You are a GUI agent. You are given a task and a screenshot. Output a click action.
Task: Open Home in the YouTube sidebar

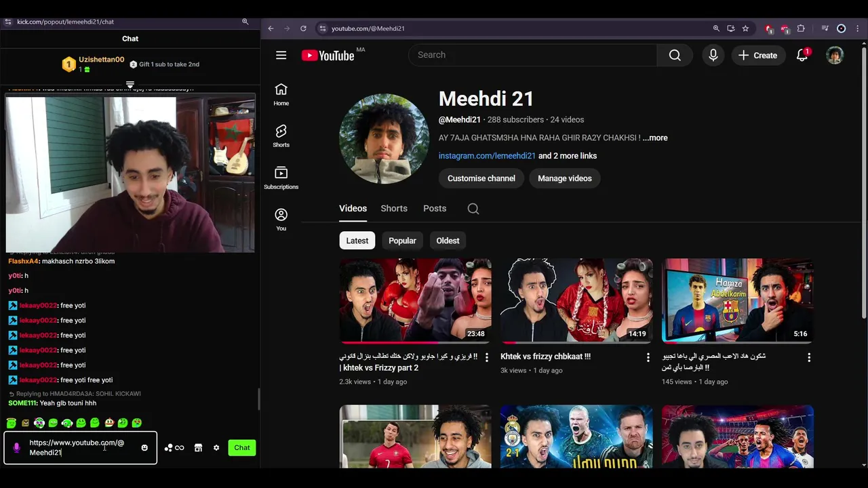tap(281, 95)
